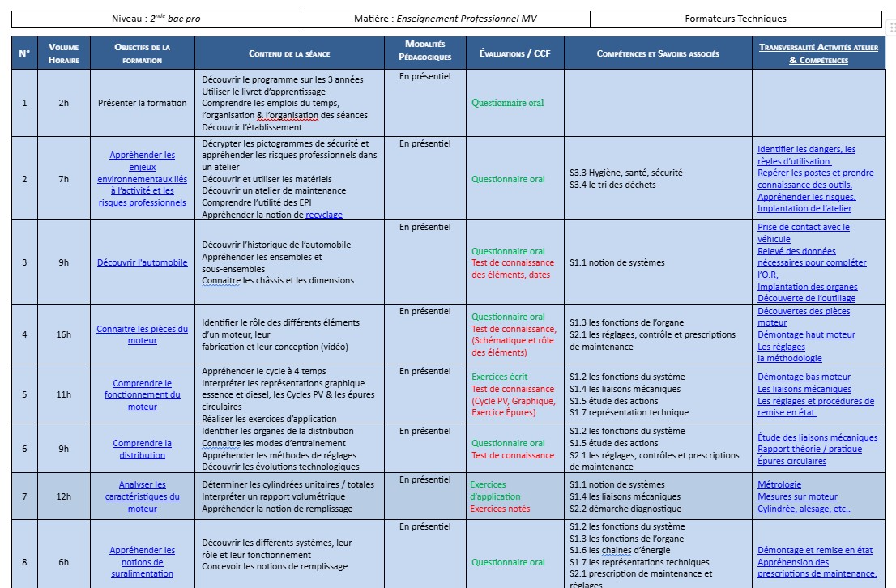This screenshot has height=588, width=896.
Task: Follow the 'Comprendre la distribution' objective link
Action: tap(142, 449)
